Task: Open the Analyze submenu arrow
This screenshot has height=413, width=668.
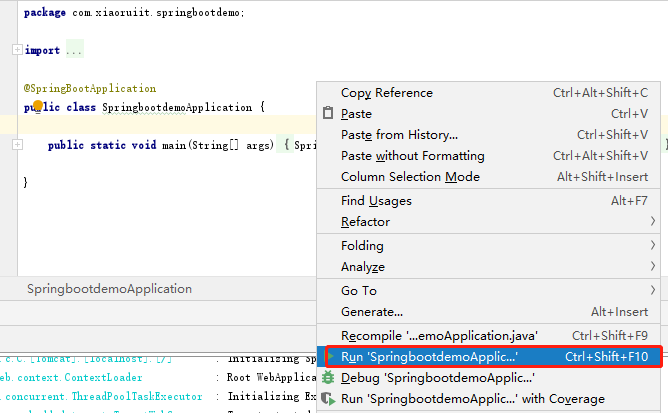Action: click(653, 266)
